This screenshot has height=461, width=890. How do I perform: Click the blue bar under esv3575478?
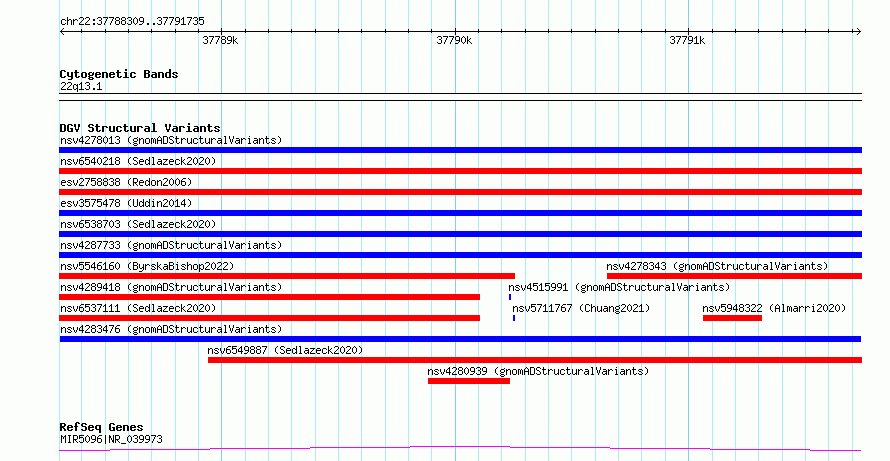point(460,213)
